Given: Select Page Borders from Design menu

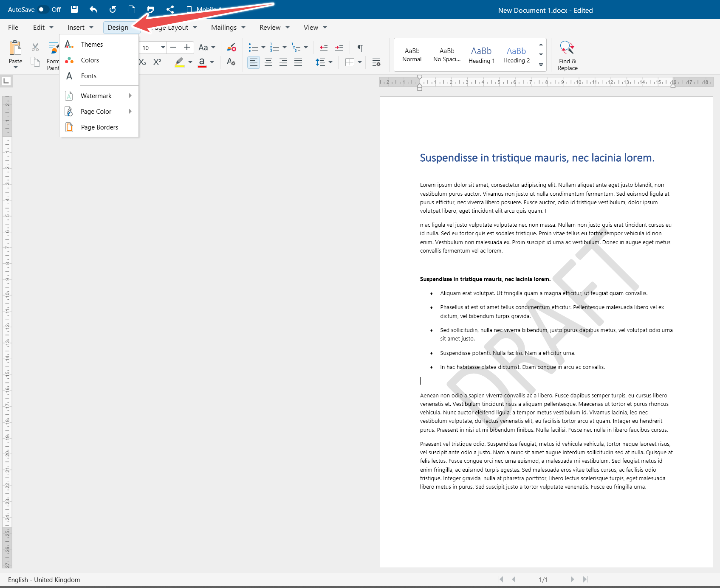Looking at the screenshot, I should tap(99, 127).
